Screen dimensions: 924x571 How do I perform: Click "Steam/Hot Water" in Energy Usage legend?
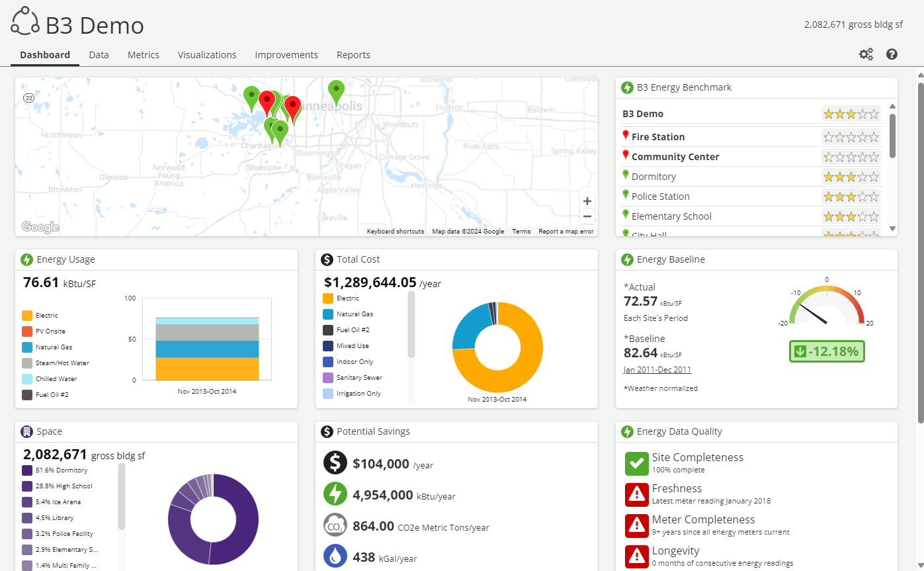tap(62, 363)
